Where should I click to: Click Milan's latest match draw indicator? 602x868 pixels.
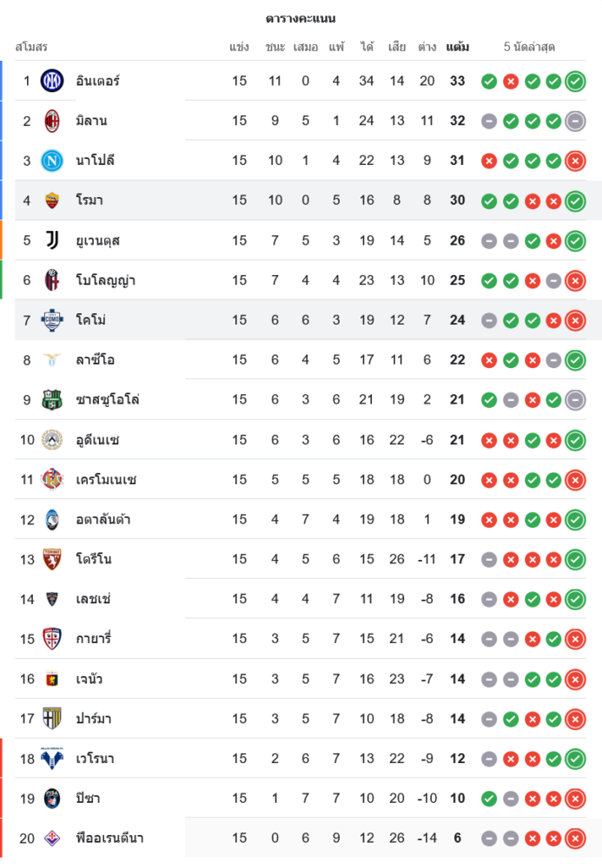click(x=574, y=122)
